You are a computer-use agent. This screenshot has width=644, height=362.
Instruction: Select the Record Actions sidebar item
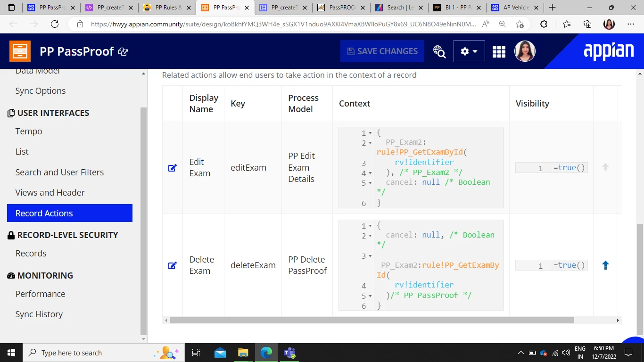tap(70, 213)
